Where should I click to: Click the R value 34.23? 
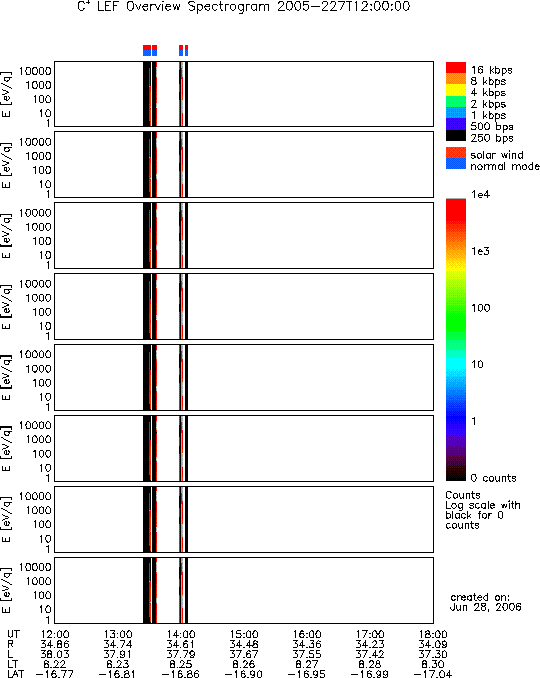pyautogui.click(x=370, y=644)
